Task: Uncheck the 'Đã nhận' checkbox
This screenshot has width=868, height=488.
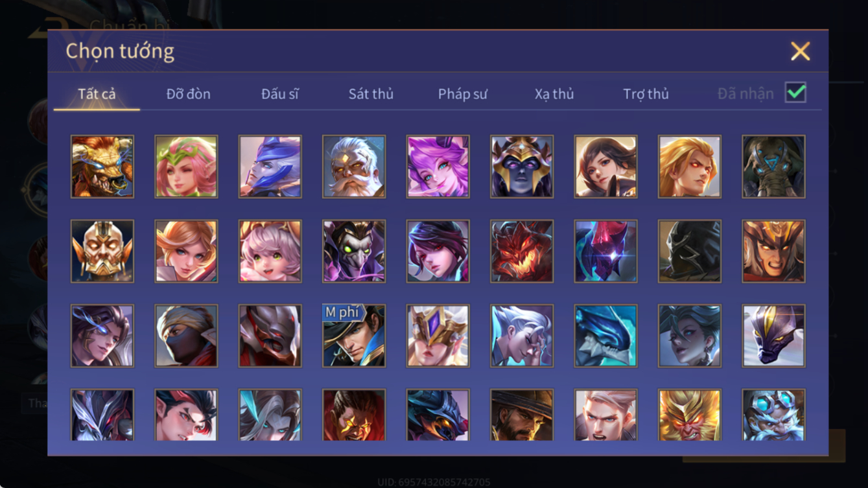Action: (x=795, y=93)
